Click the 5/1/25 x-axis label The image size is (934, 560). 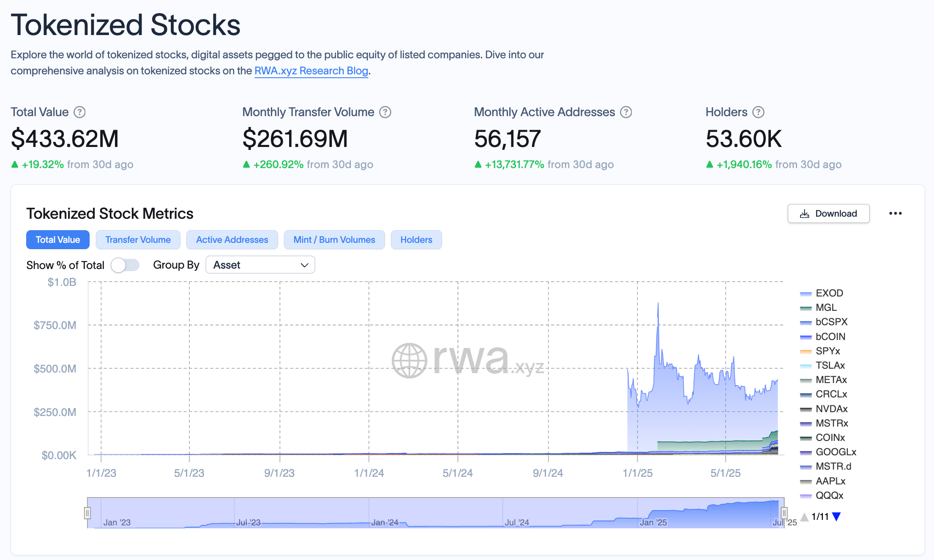point(726,473)
